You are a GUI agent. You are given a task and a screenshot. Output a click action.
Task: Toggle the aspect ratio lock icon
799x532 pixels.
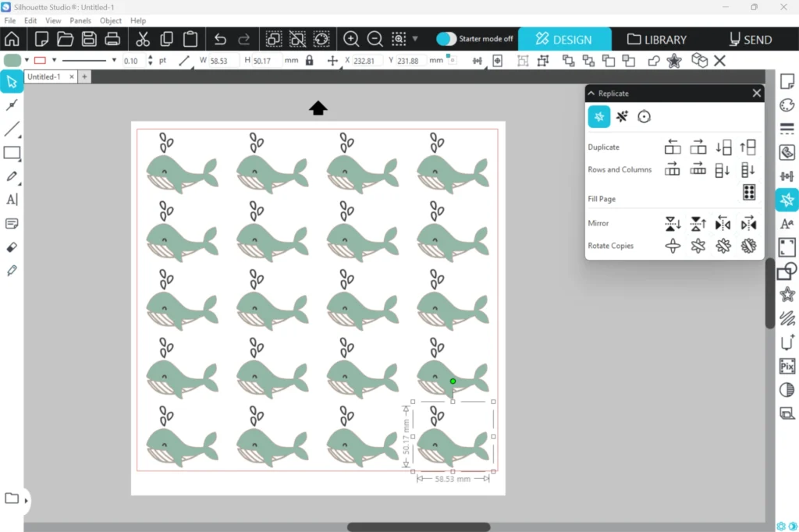(310, 61)
